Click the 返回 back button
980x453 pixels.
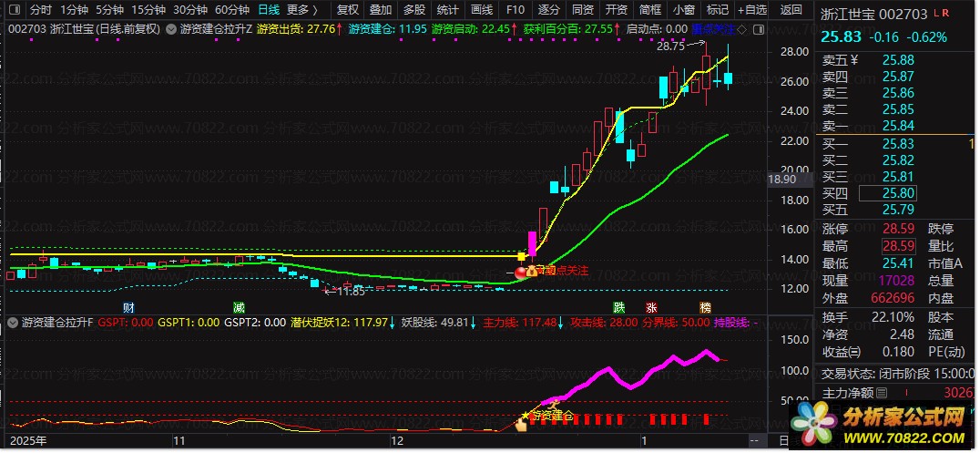click(791, 10)
